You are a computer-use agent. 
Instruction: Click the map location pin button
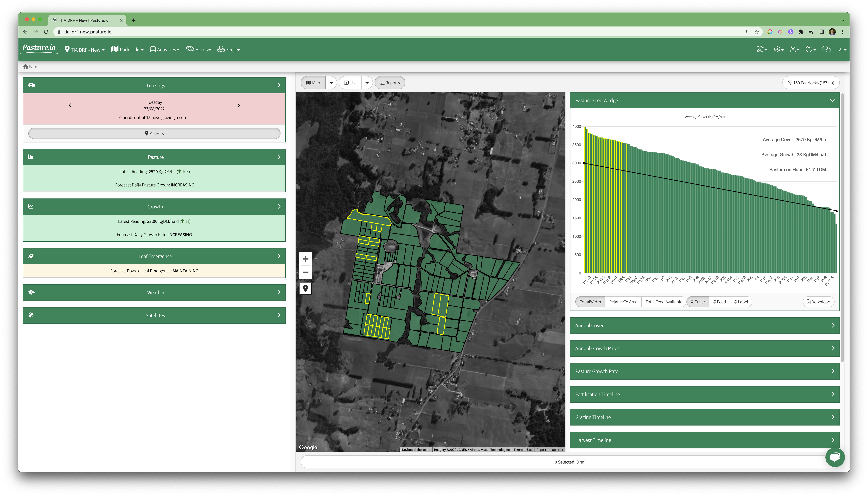(305, 289)
